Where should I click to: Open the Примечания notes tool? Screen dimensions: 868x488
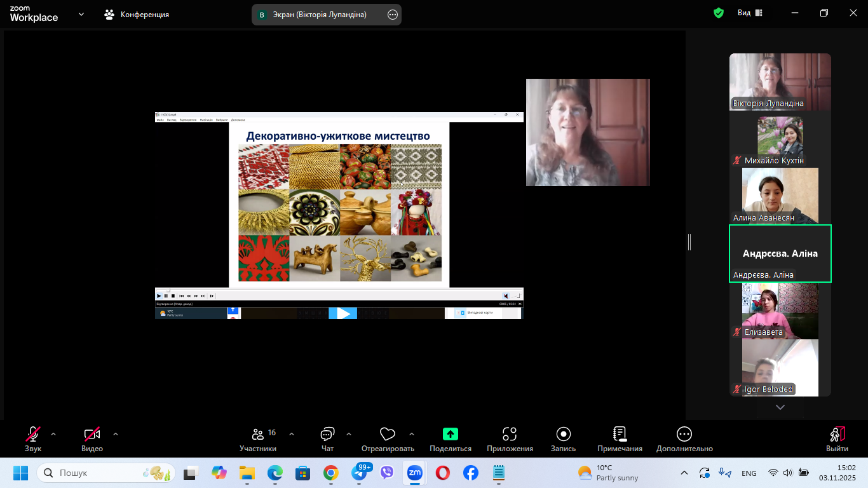(x=620, y=438)
